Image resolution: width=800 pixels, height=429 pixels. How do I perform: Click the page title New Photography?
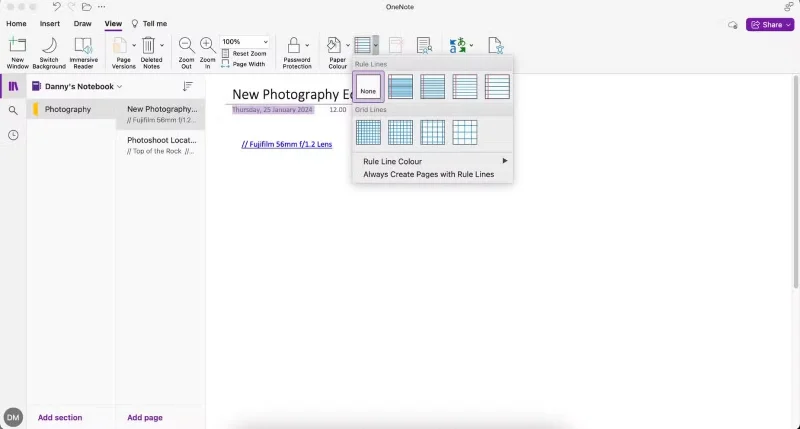tap(292, 94)
